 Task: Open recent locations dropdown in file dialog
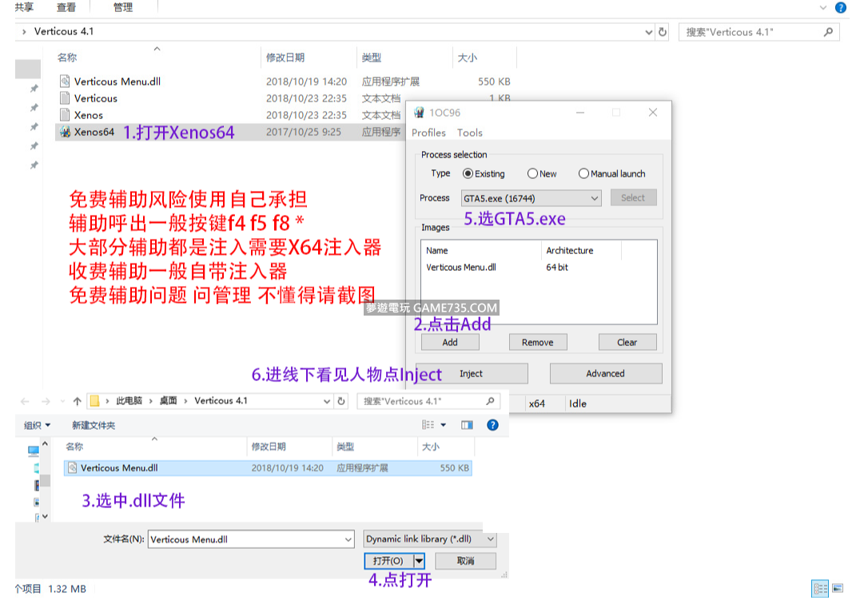tap(62, 401)
